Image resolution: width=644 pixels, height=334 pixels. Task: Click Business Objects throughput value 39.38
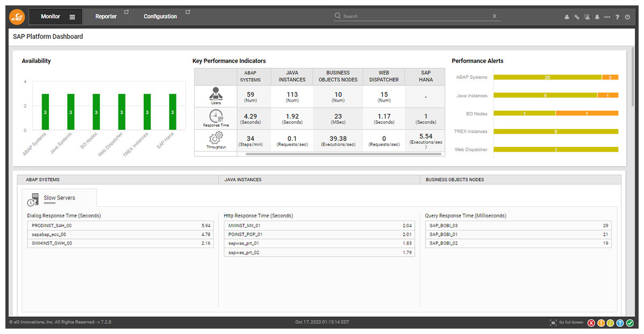tap(338, 139)
